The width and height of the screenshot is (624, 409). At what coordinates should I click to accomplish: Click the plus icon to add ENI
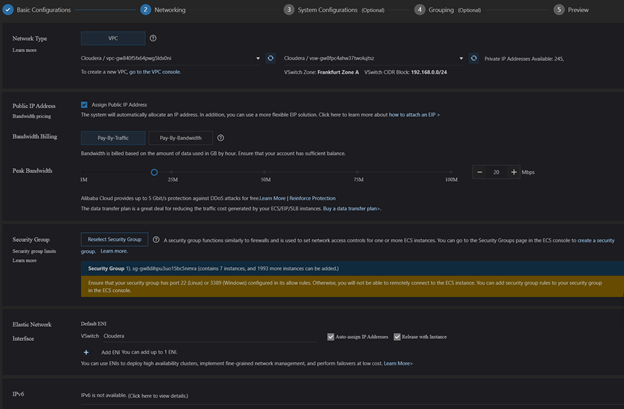point(86,352)
